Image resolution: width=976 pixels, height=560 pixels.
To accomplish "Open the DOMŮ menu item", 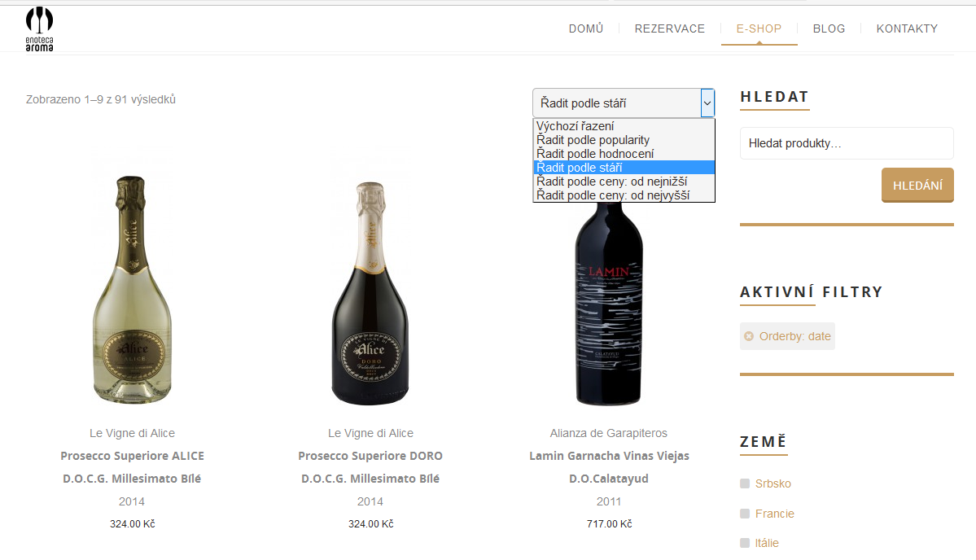I will (586, 28).
